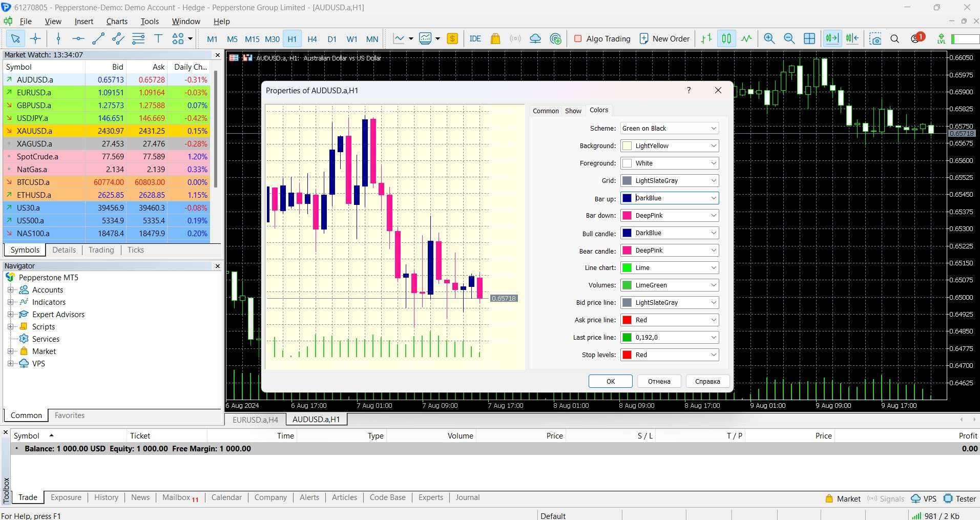The height and width of the screenshot is (520, 980).
Task: Switch to EURUSD.a,H4 chart tab
Action: 255,420
